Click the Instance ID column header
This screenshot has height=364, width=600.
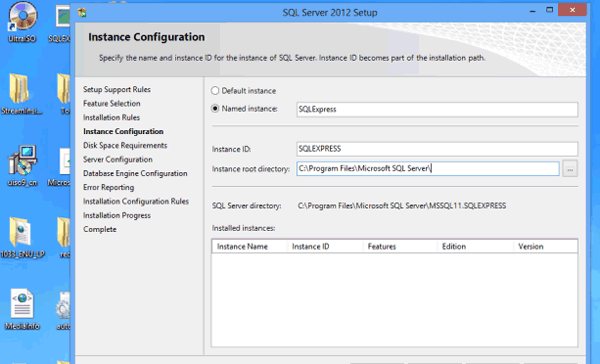click(324, 246)
